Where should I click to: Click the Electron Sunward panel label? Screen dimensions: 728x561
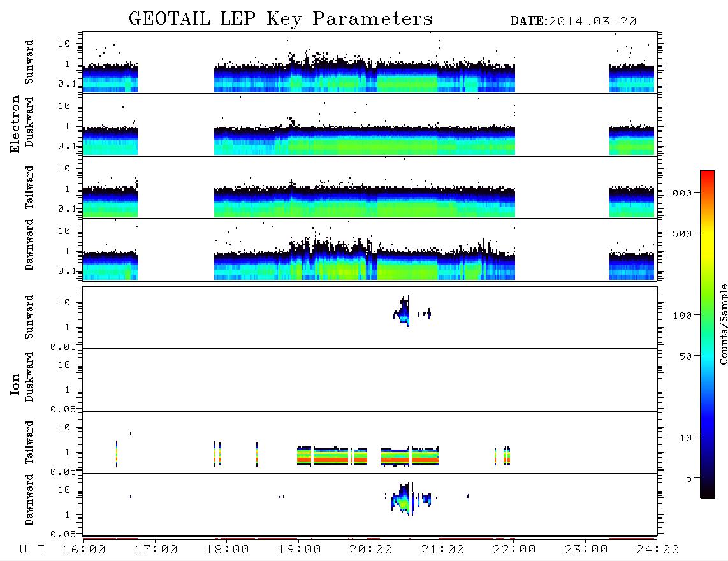pyautogui.click(x=29, y=62)
